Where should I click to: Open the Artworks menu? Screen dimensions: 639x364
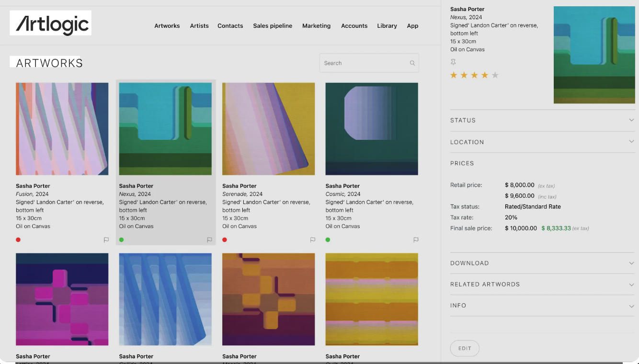(x=167, y=26)
